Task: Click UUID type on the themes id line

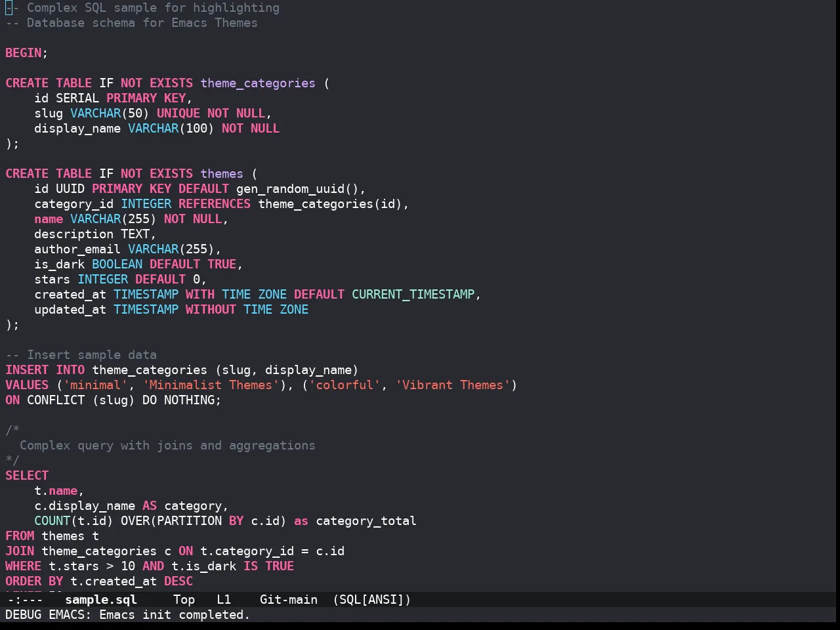Action: coord(70,188)
